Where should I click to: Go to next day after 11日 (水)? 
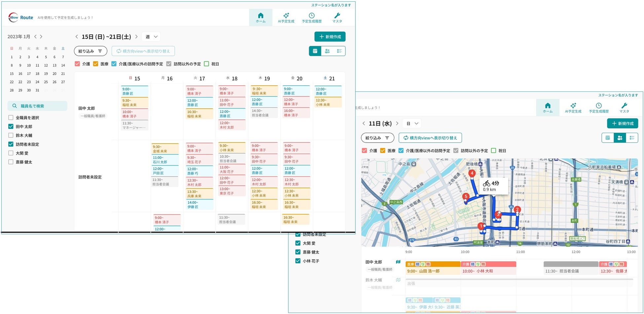pyautogui.click(x=397, y=123)
